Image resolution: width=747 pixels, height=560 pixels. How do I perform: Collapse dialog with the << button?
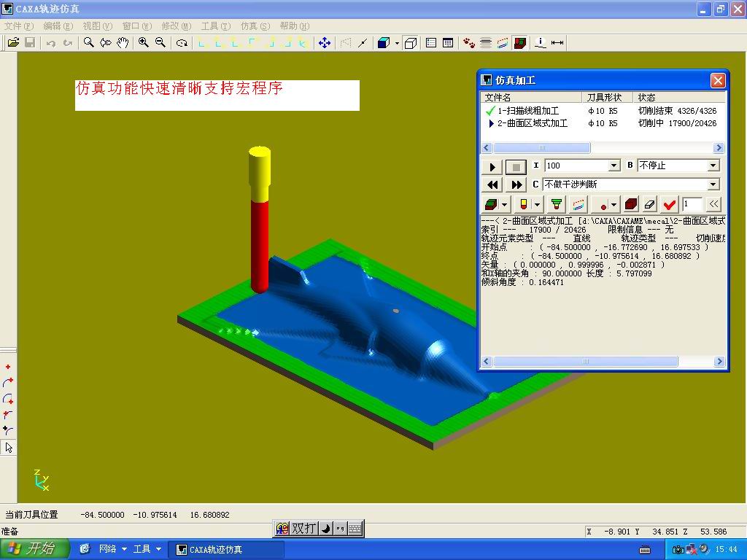click(x=713, y=204)
